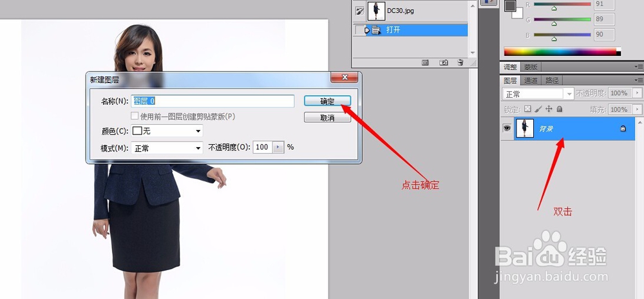This screenshot has height=299, width=644.
Task: Switch to the 图层 tab
Action: (510, 80)
